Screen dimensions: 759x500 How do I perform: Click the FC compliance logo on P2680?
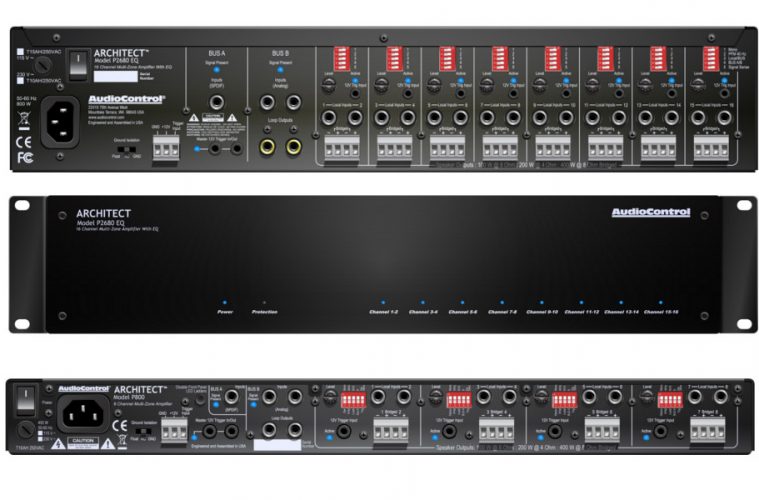pyautogui.click(x=23, y=157)
